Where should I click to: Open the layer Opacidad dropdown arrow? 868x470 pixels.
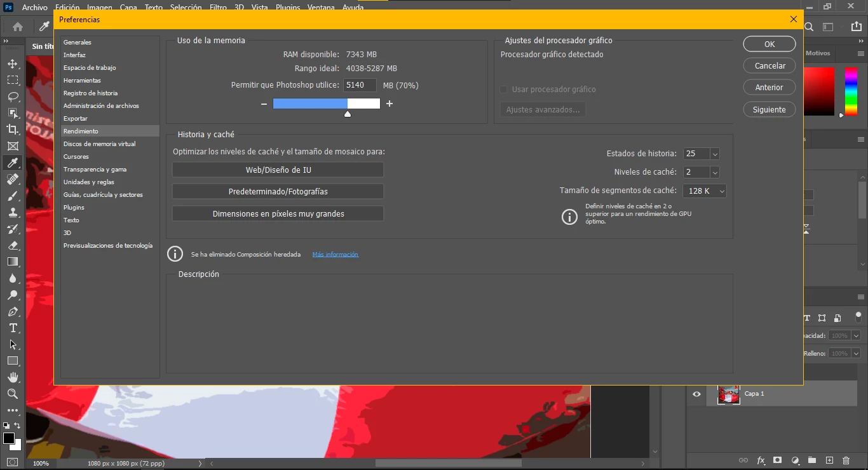856,335
